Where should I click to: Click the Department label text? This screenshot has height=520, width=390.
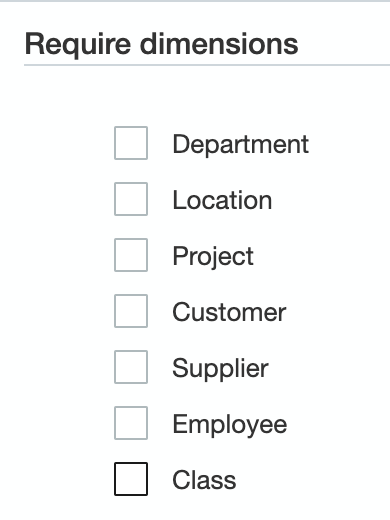point(240,145)
